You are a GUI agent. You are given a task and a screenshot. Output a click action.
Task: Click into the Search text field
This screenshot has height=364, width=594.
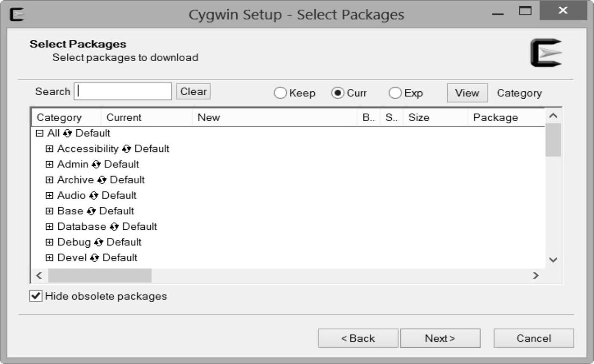123,91
